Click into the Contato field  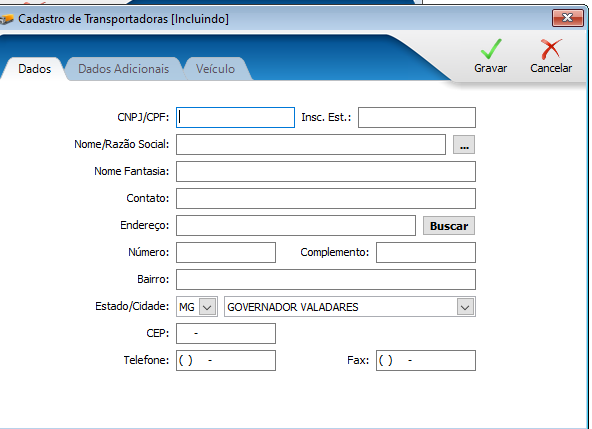point(326,199)
